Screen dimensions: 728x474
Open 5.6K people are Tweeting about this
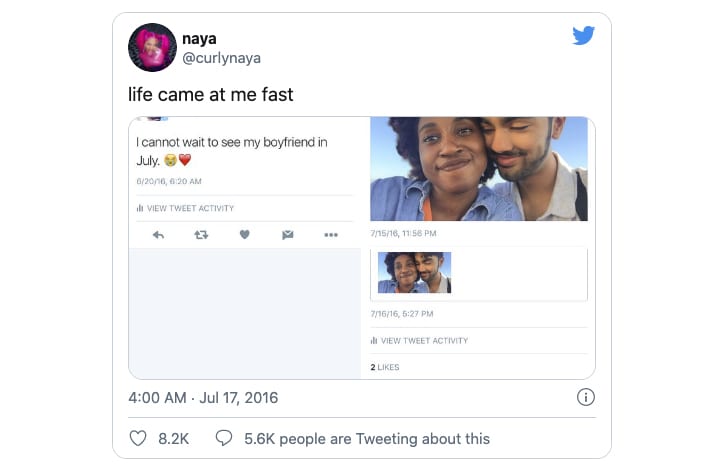367,439
